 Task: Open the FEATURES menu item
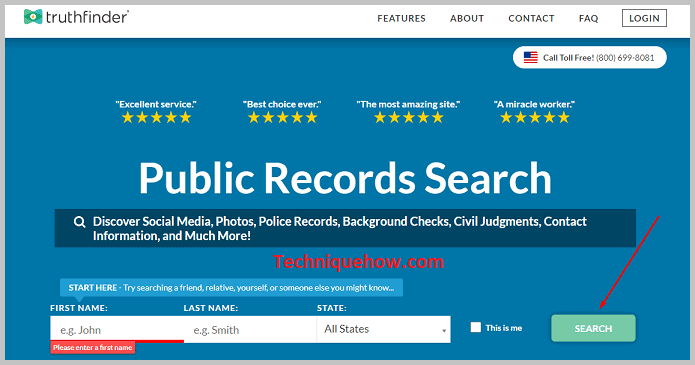(x=402, y=19)
